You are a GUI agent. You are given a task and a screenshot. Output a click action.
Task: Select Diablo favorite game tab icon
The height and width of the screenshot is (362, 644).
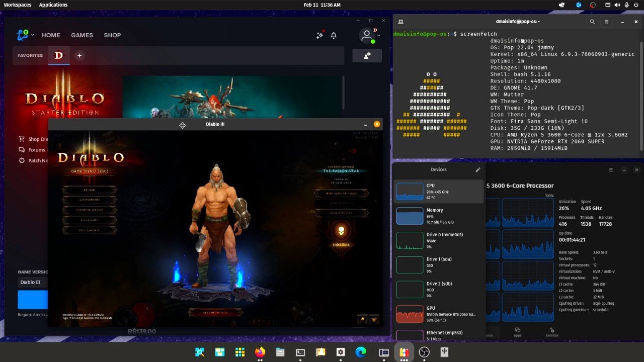click(59, 55)
